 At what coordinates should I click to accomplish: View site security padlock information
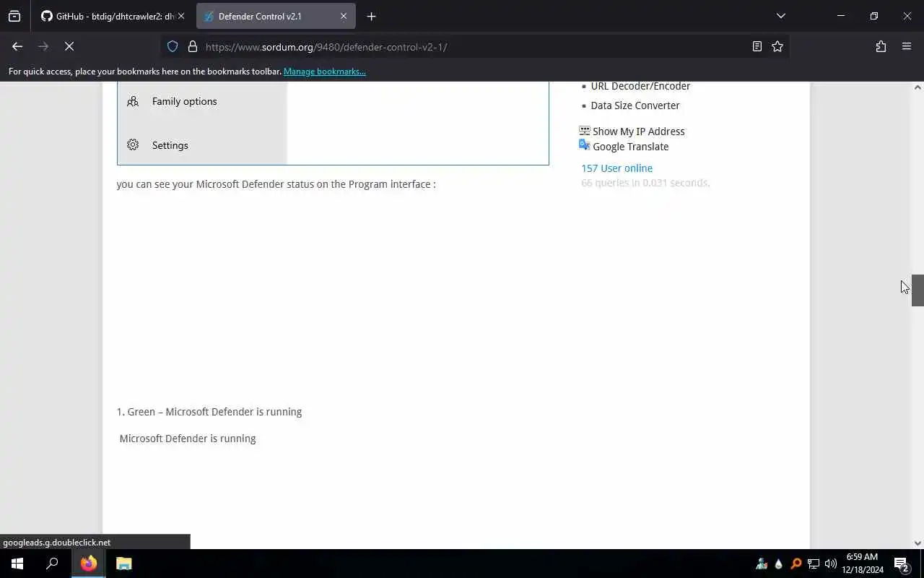(x=192, y=46)
